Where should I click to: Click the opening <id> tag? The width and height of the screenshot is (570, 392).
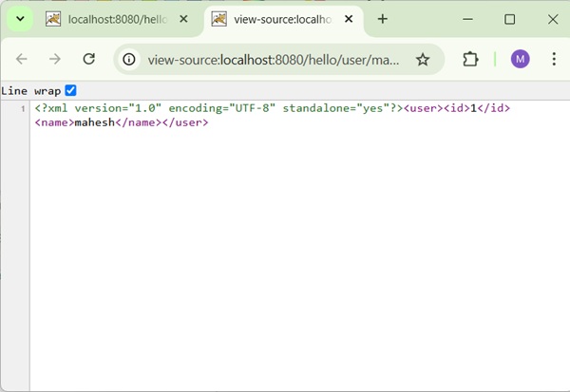(x=457, y=108)
